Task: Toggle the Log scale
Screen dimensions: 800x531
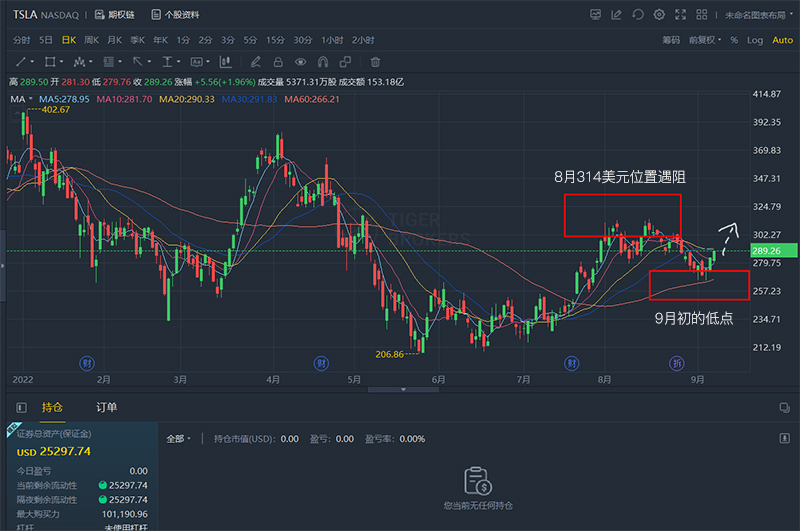Action: pos(755,40)
